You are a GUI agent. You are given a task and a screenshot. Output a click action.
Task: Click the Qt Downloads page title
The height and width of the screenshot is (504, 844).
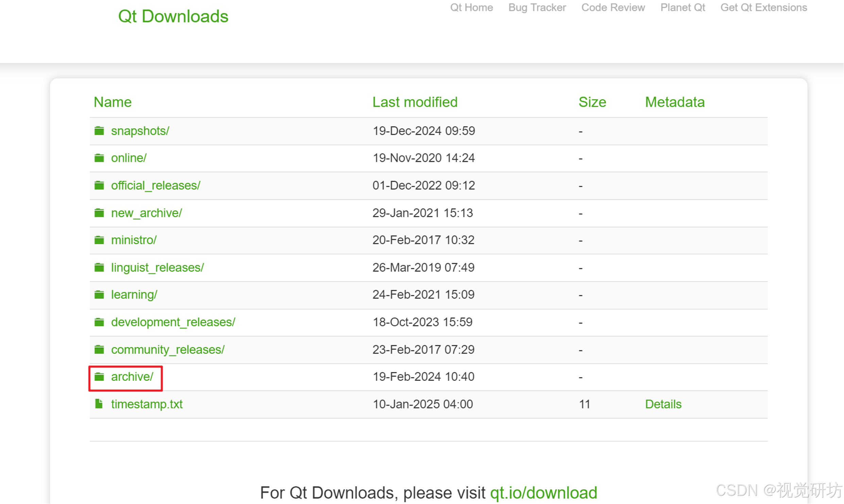pyautogui.click(x=173, y=16)
